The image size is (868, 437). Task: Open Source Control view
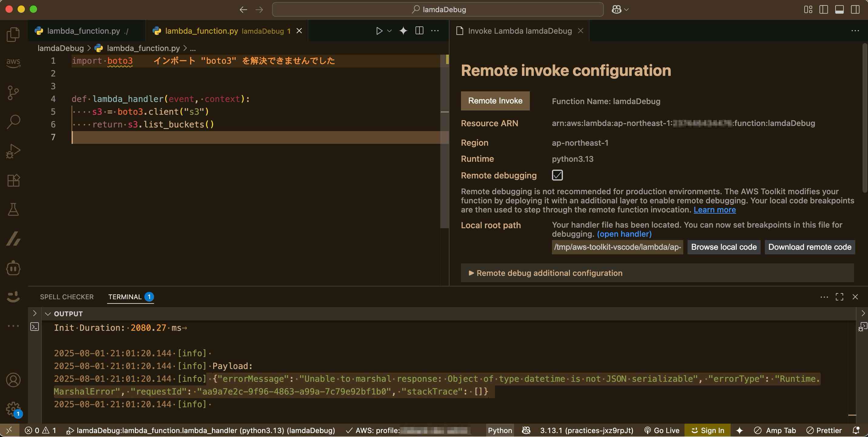click(x=13, y=92)
